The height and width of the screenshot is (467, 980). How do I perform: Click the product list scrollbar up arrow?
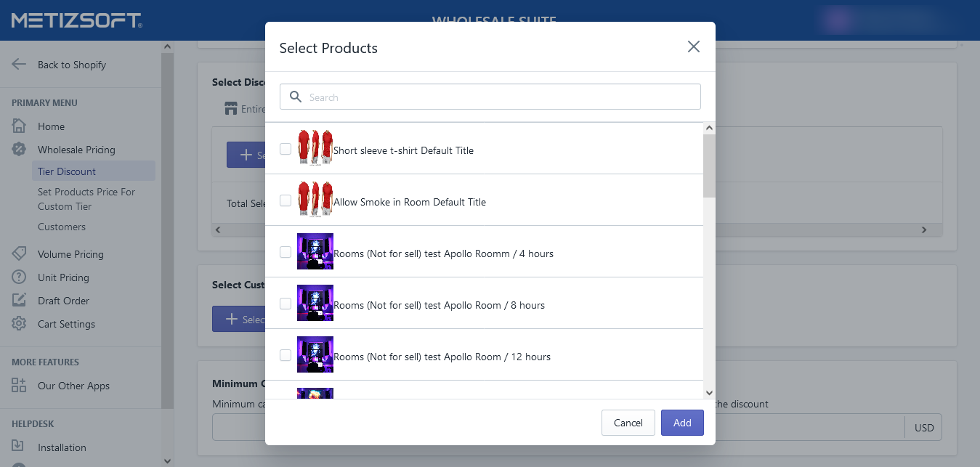click(709, 129)
